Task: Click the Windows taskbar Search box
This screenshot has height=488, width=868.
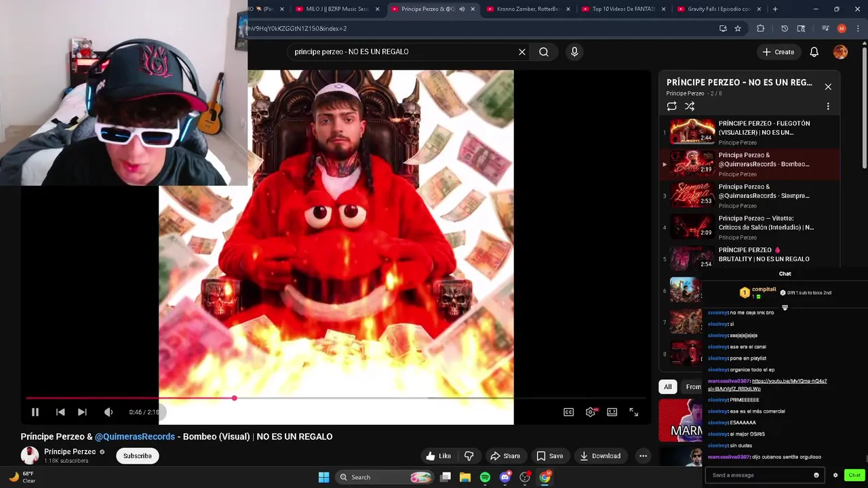Action: tap(385, 477)
